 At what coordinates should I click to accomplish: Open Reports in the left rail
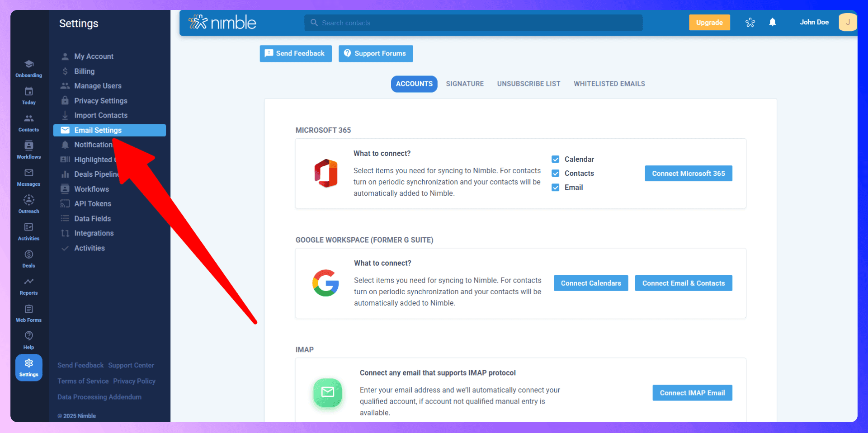coord(28,286)
